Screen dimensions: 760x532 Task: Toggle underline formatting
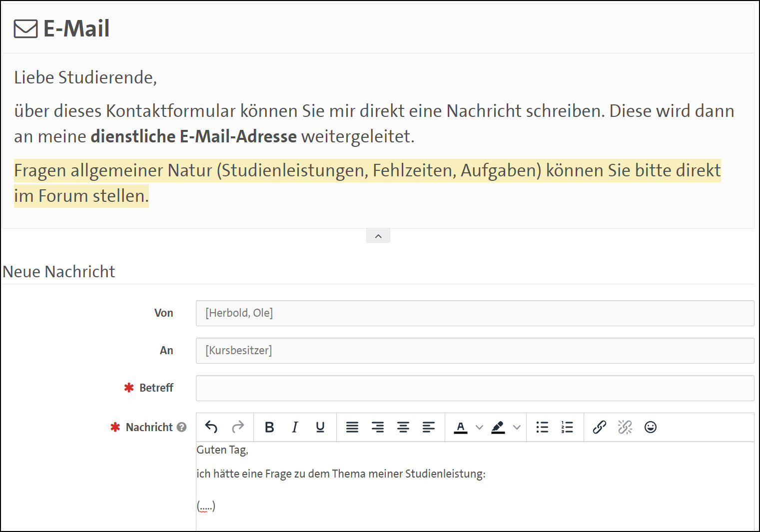click(320, 427)
